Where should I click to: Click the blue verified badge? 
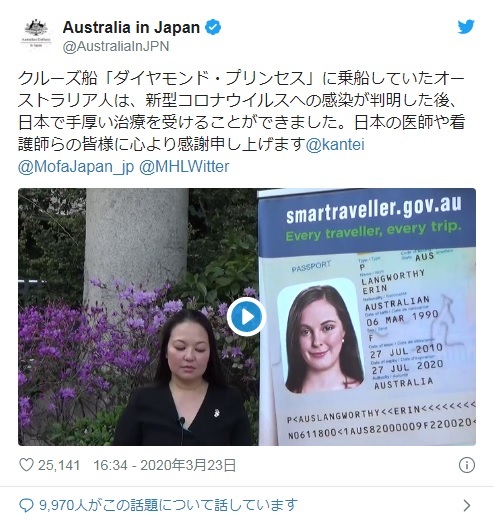(x=213, y=27)
